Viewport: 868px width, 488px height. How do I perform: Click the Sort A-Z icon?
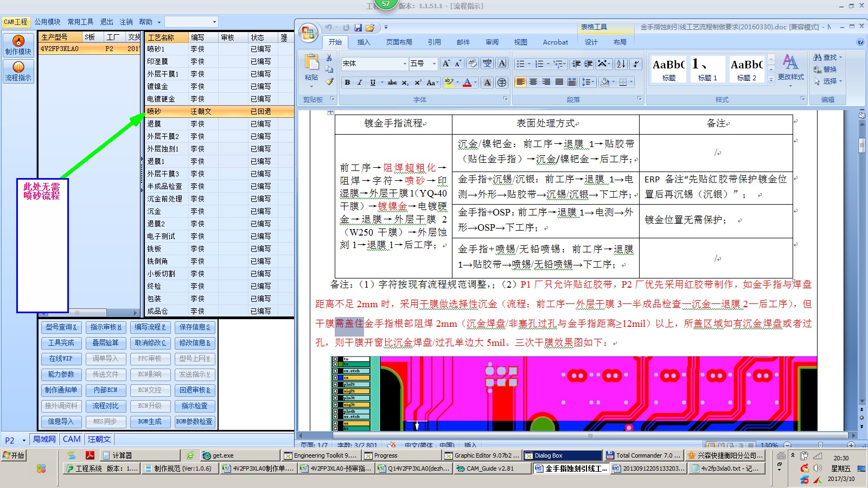click(621, 64)
